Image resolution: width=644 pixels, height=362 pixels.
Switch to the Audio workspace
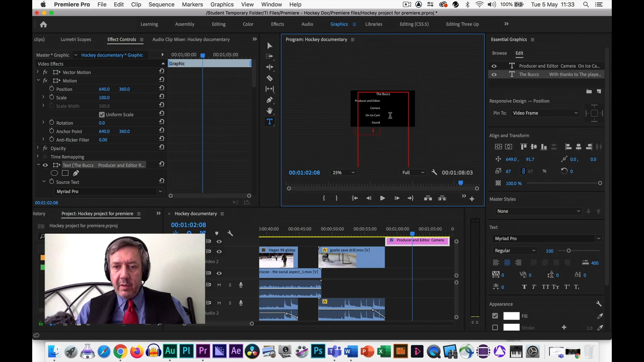307,24
